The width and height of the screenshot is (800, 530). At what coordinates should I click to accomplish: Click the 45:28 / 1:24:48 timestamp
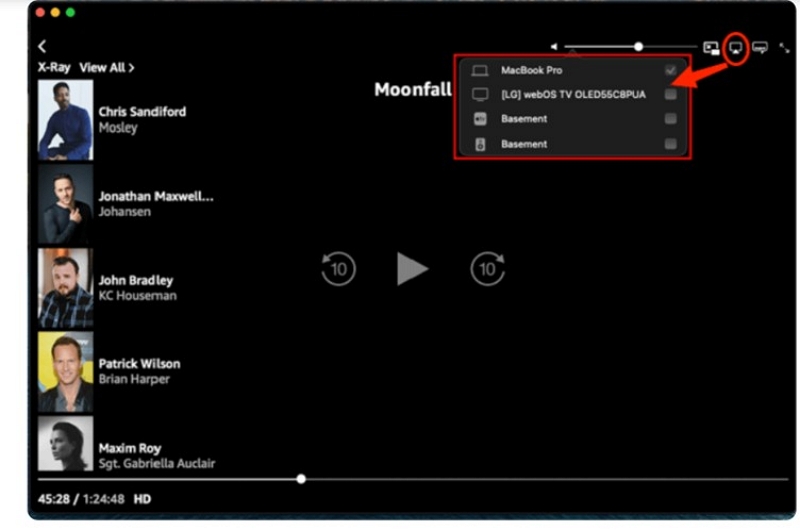81,499
